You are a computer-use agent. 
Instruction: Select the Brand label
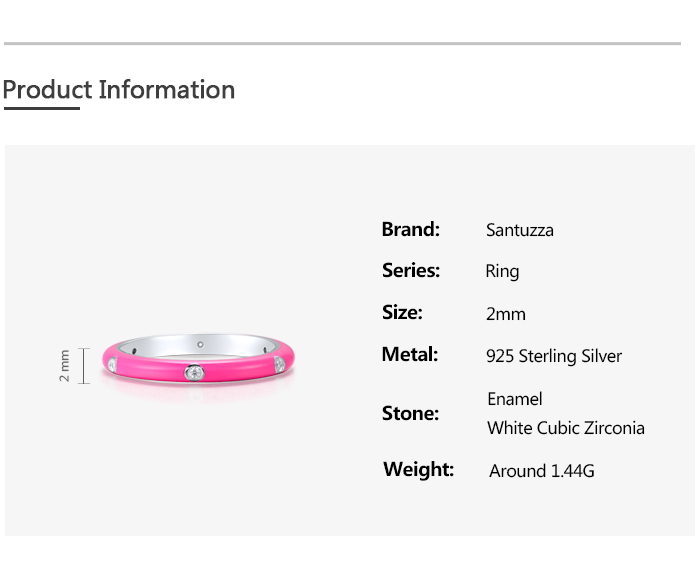pyautogui.click(x=410, y=229)
